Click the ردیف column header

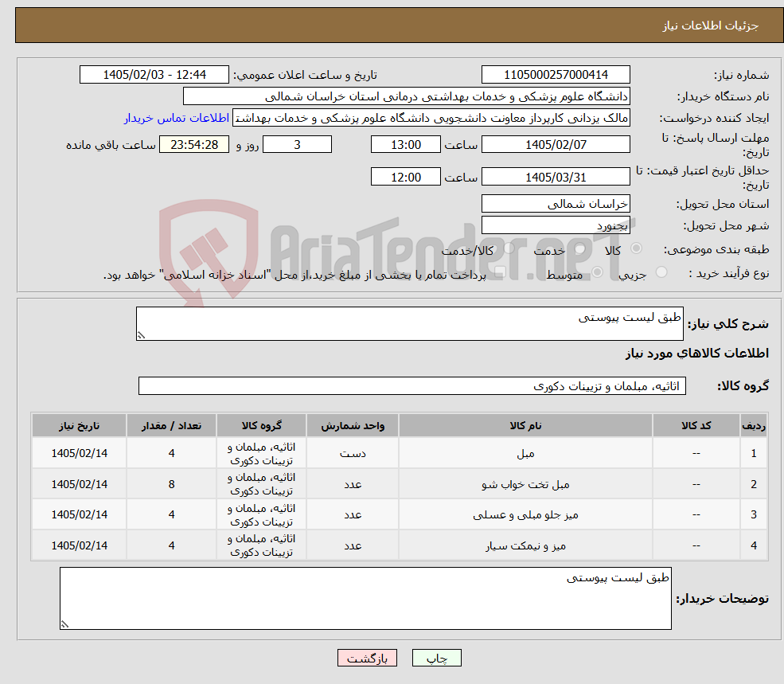point(754,426)
